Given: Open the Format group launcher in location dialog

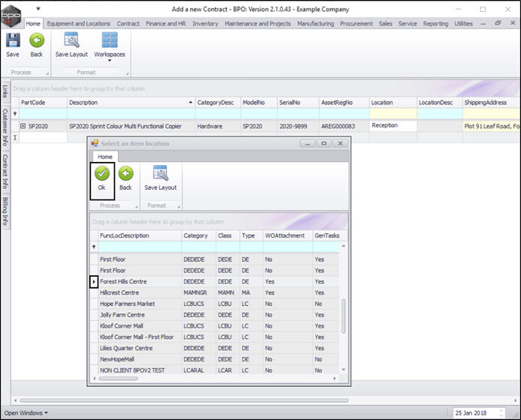Looking at the screenshot, I should [x=179, y=207].
